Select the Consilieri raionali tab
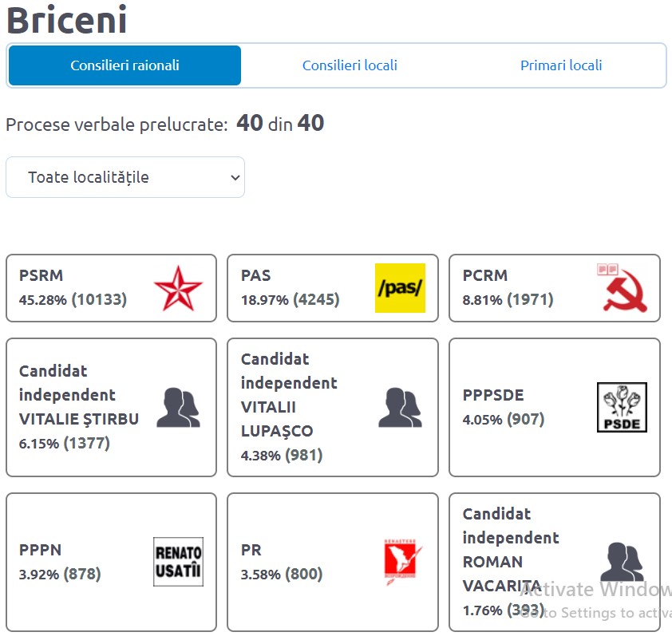 tap(125, 65)
